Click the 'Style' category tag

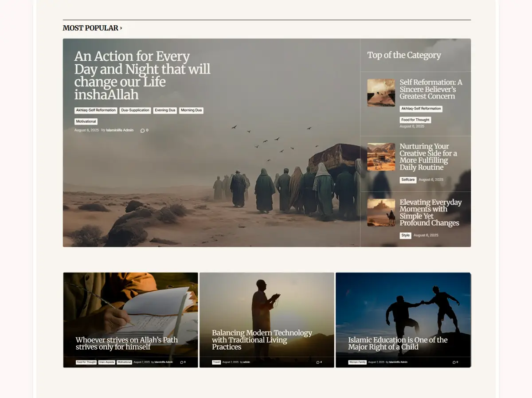click(405, 235)
